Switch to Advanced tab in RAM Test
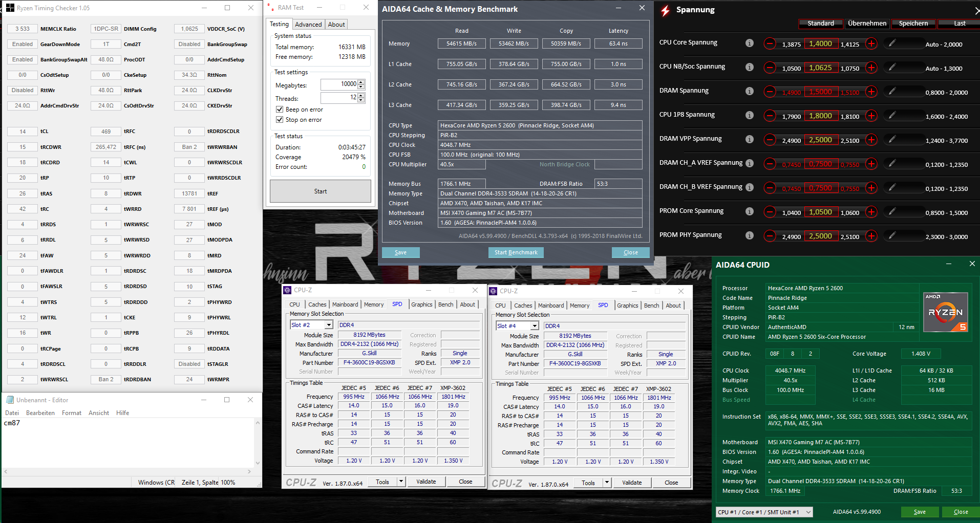This screenshot has height=523, width=980. 308,25
